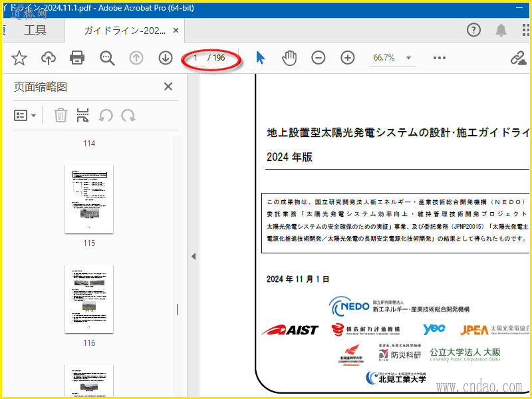The width and height of the screenshot is (532, 399).
Task: Click the thumbnail panel scrollbar handle
Action: pyautogui.click(x=178, y=309)
